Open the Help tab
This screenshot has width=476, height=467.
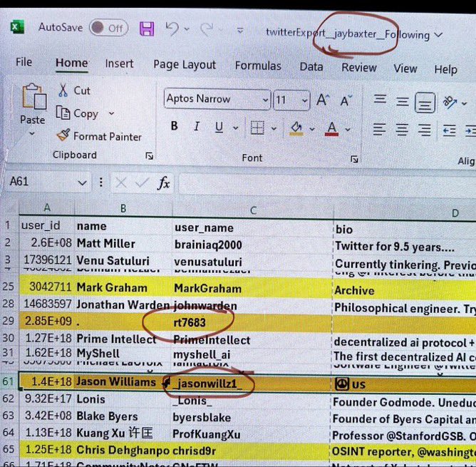coord(445,69)
